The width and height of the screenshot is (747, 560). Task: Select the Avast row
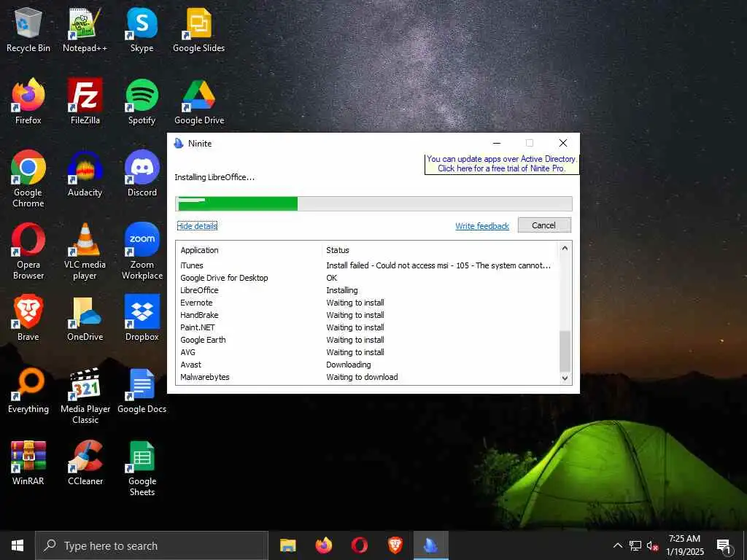[x=367, y=365]
